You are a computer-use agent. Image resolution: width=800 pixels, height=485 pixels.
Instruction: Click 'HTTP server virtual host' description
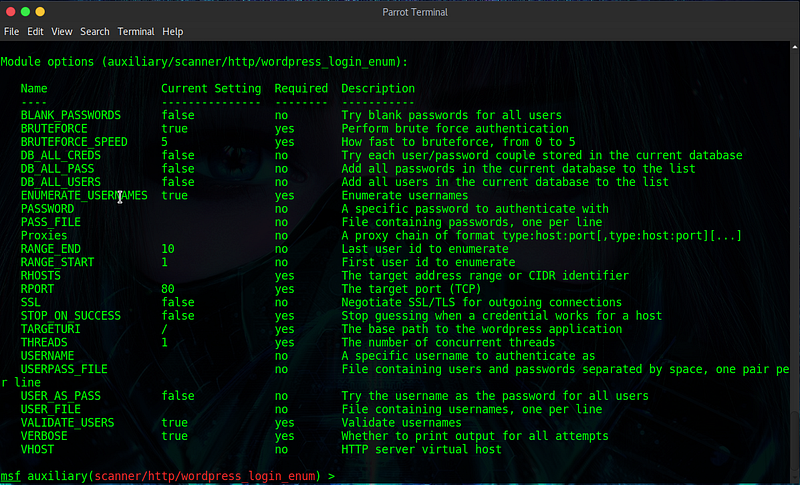tap(421, 449)
